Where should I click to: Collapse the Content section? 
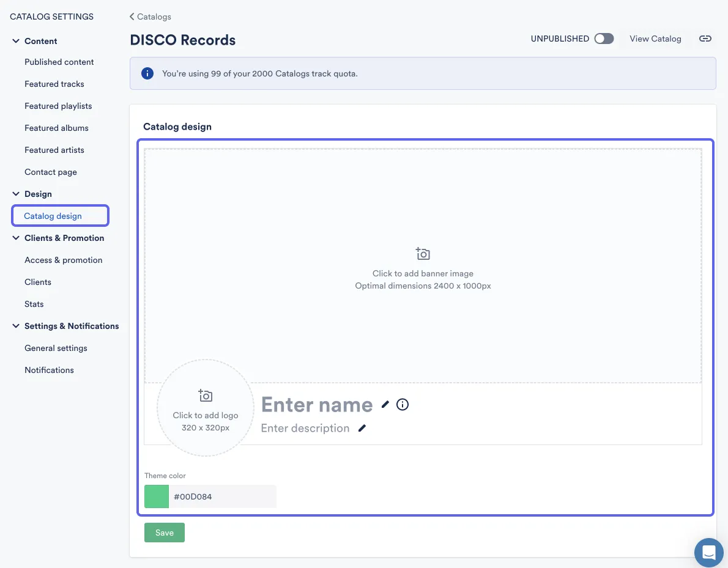15,41
